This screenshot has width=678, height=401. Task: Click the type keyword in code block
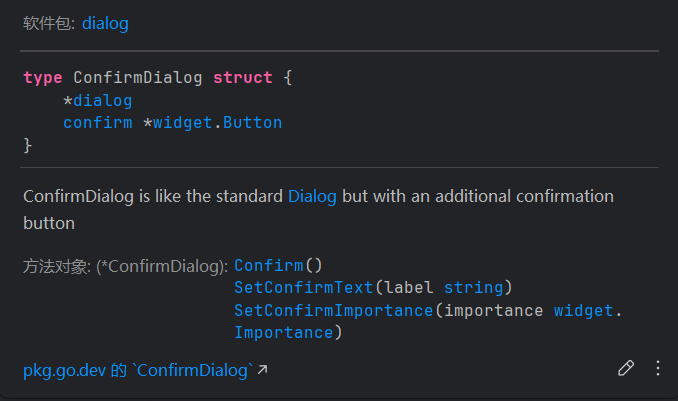click(43, 77)
